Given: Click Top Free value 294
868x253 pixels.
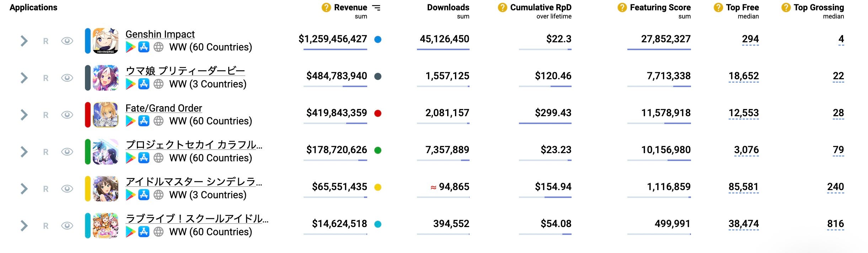Looking at the screenshot, I should coord(750,39).
